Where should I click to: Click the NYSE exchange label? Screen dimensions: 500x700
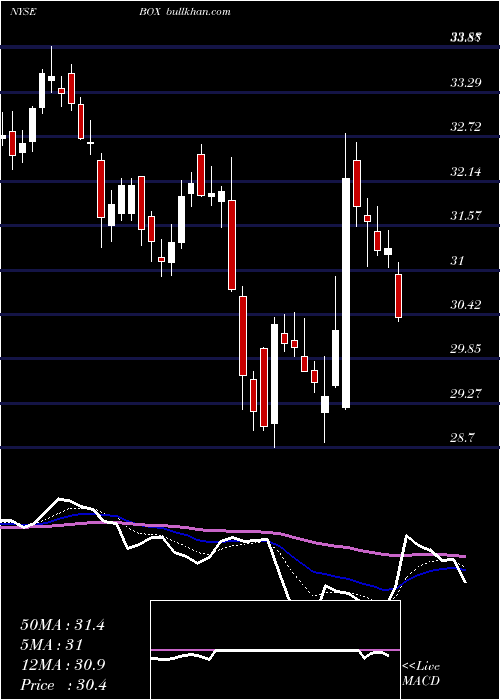23,12
